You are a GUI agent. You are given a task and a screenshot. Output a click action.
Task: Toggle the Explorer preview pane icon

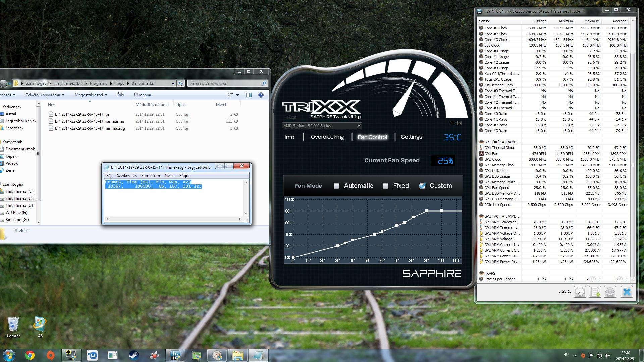coord(249,95)
